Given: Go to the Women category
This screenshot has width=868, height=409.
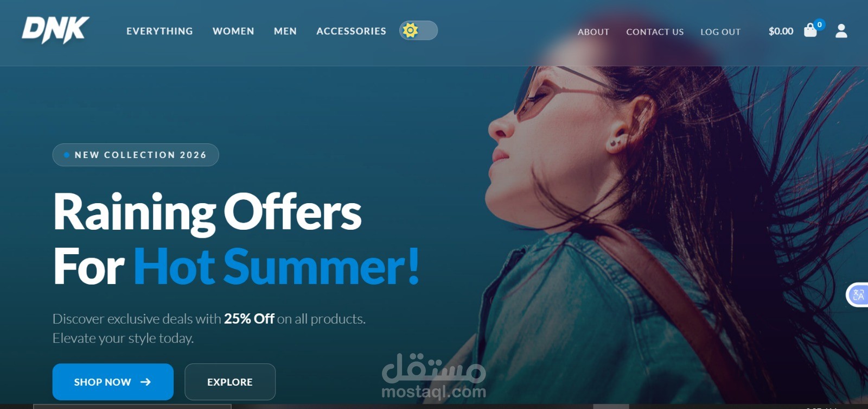Looking at the screenshot, I should (x=233, y=31).
